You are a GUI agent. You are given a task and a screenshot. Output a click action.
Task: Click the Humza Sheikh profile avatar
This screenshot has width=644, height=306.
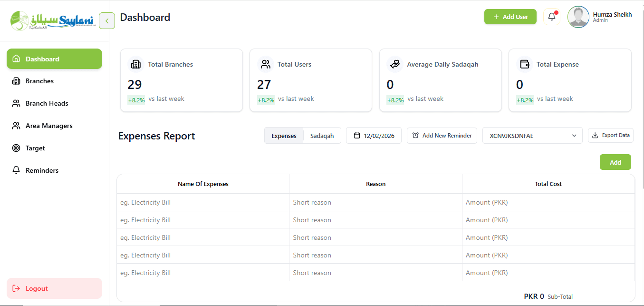point(578,17)
